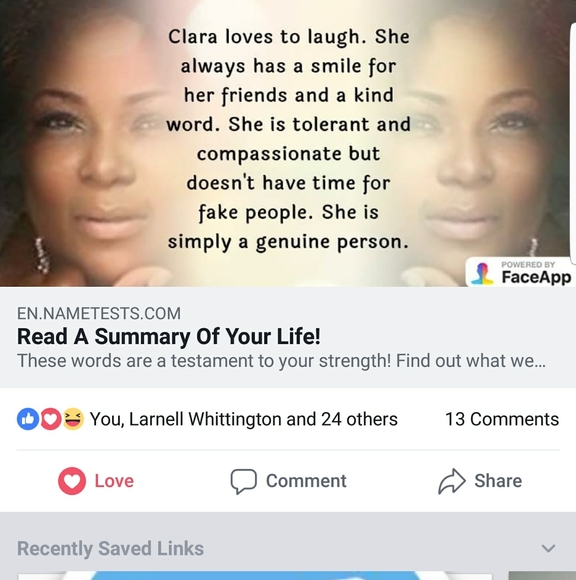The height and width of the screenshot is (580, 576).
Task: Click the laughing emoji reaction icon
Action: click(73, 419)
